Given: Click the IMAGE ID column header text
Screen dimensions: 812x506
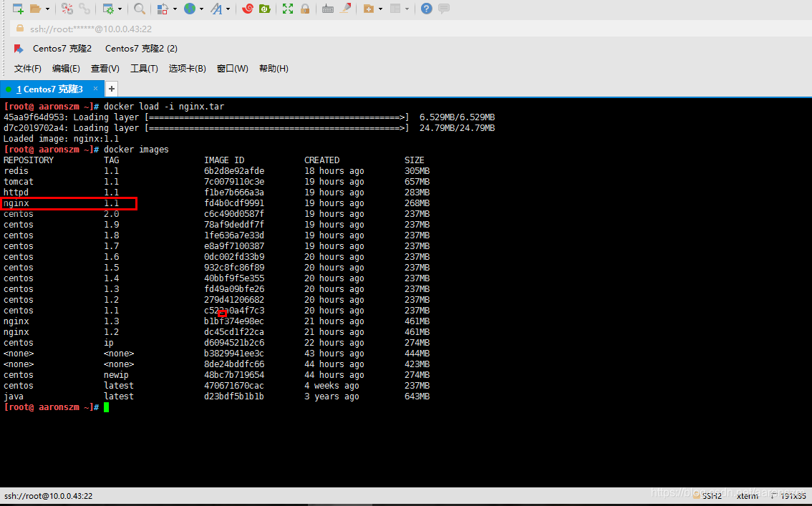Looking at the screenshot, I should coord(224,160).
